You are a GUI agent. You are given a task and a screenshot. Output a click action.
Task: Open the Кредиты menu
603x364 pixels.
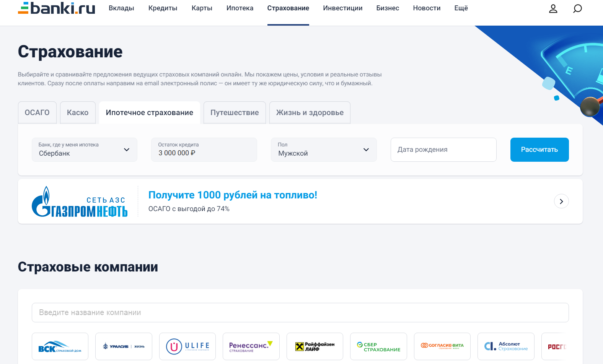[163, 8]
